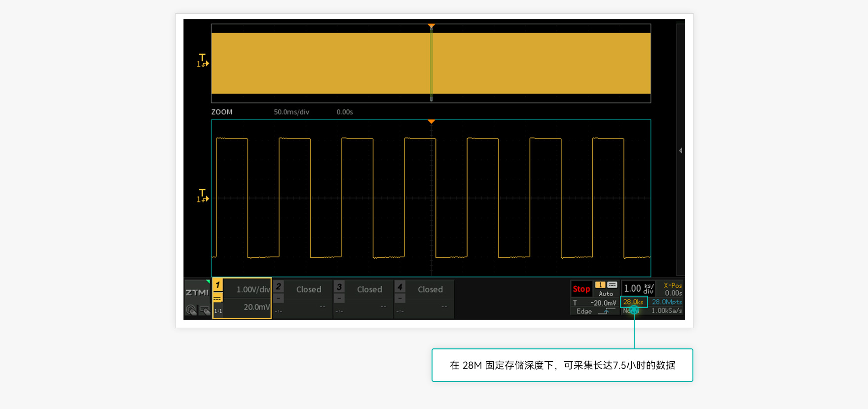
Task: Turn on channel 4 via number badge
Action: pyautogui.click(x=400, y=286)
